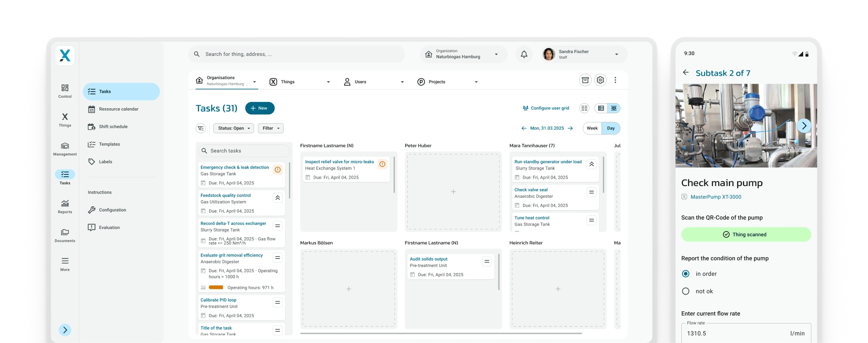This screenshot has width=868, height=343.
Task: Open the Documents section in left rail
Action: click(x=65, y=236)
